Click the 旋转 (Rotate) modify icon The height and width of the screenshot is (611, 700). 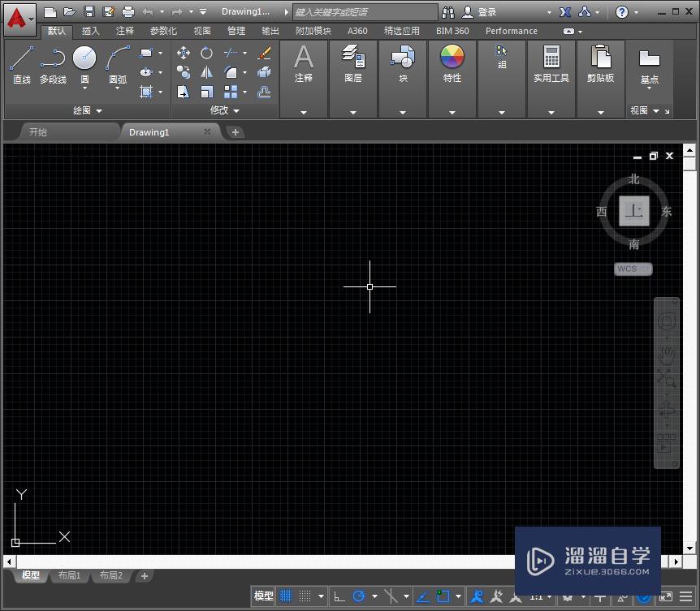(206, 53)
